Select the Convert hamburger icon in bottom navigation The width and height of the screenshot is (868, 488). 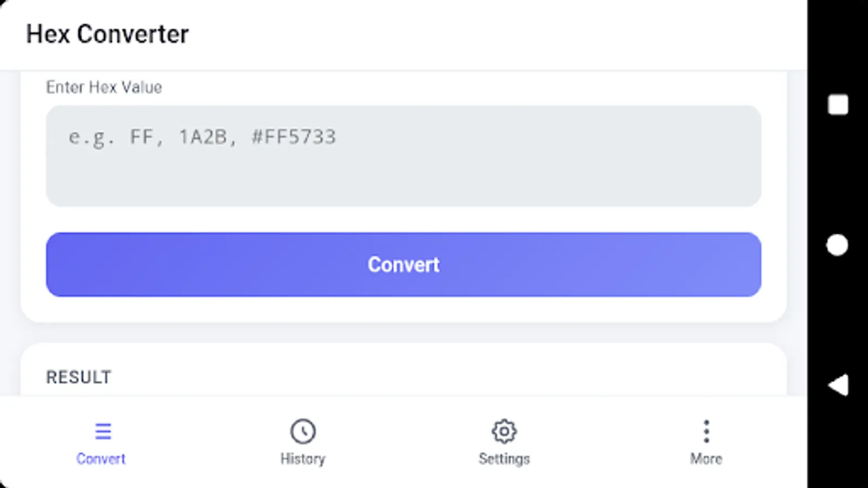pyautogui.click(x=102, y=431)
